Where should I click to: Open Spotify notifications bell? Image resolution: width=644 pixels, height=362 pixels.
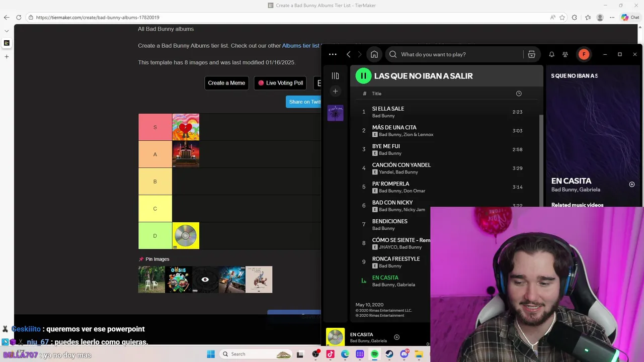(x=551, y=54)
